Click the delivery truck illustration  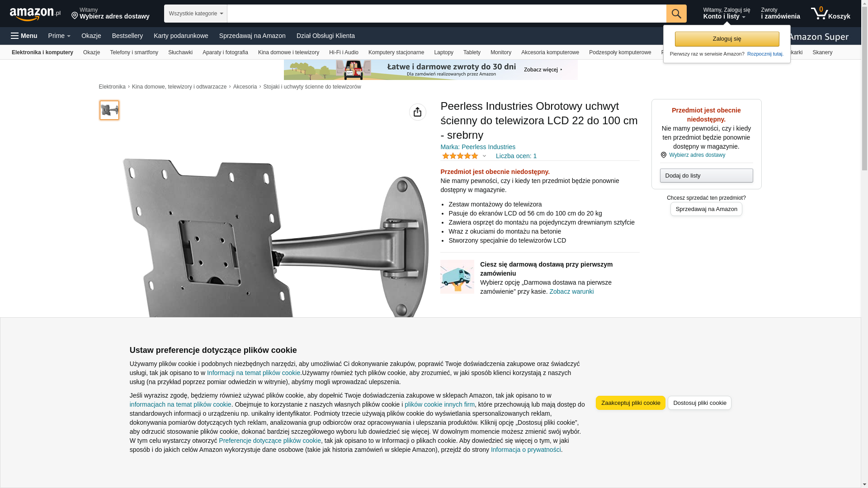pos(457,277)
